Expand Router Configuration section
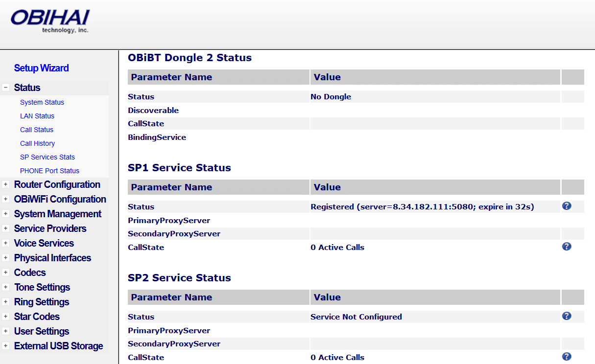The width and height of the screenshot is (595, 364). (6, 184)
